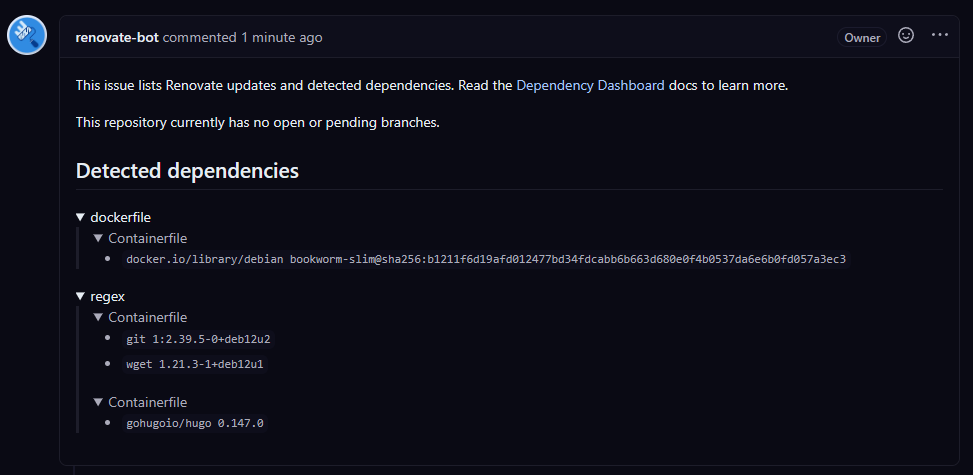Select the 'gohugoio/hugo 0.147.0' entry

195,423
